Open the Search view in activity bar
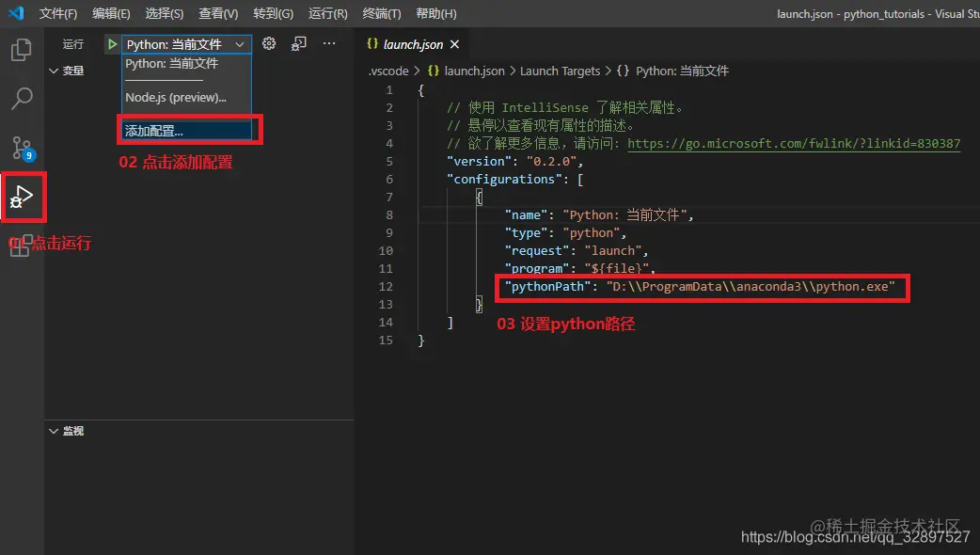This screenshot has height=555, width=980. coord(22,98)
